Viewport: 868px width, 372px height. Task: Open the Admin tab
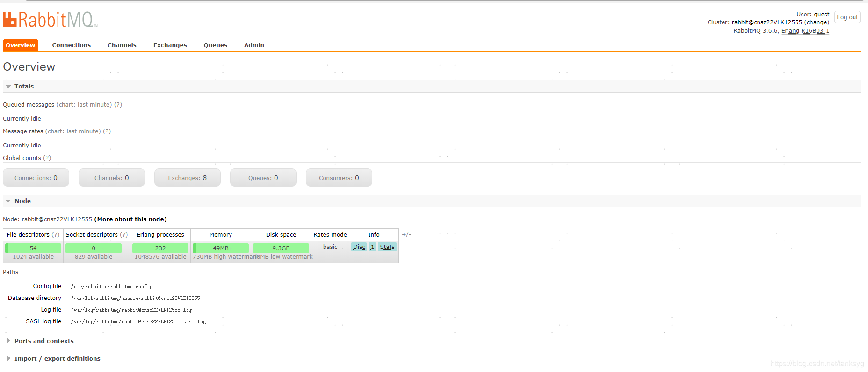point(254,45)
